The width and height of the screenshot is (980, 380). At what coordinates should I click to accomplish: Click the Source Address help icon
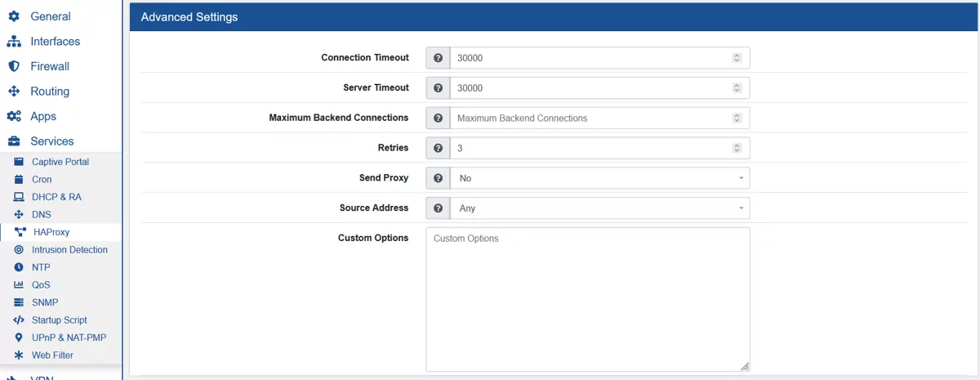pyautogui.click(x=439, y=208)
